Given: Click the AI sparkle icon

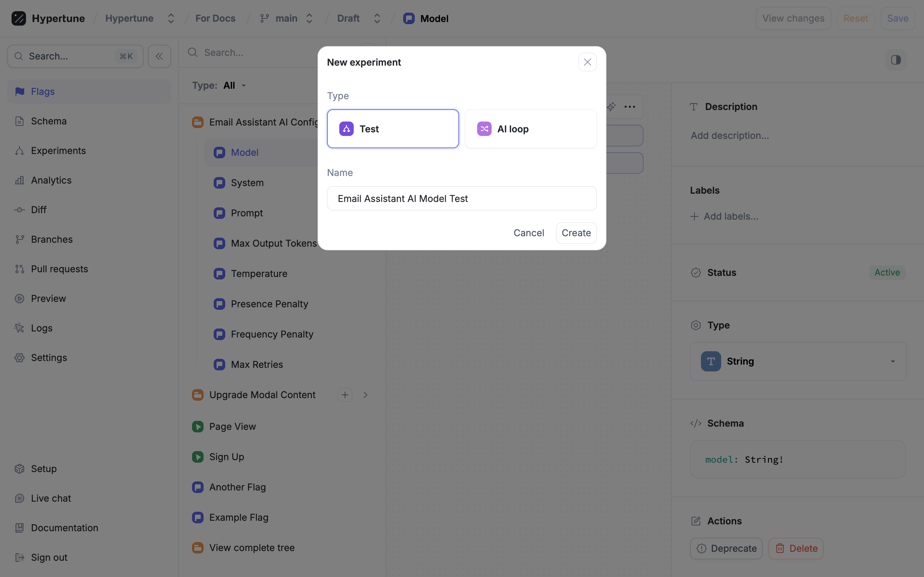Looking at the screenshot, I should pos(611,107).
